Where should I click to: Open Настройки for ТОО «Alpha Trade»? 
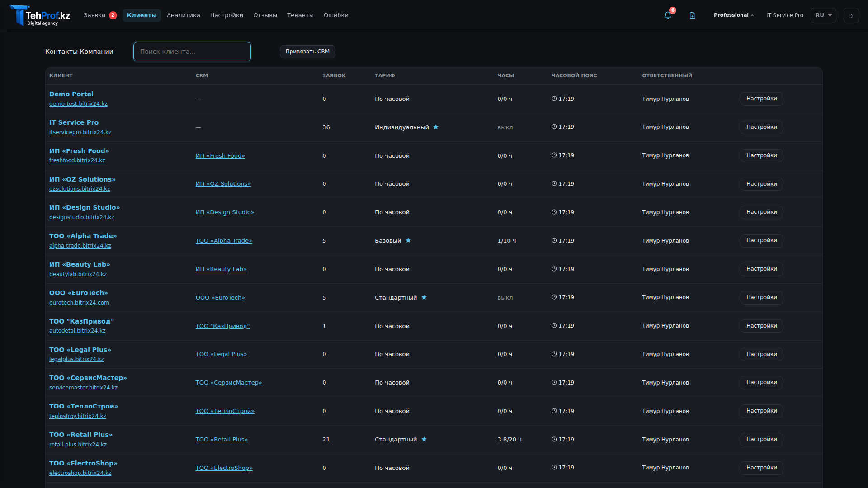[x=761, y=240]
